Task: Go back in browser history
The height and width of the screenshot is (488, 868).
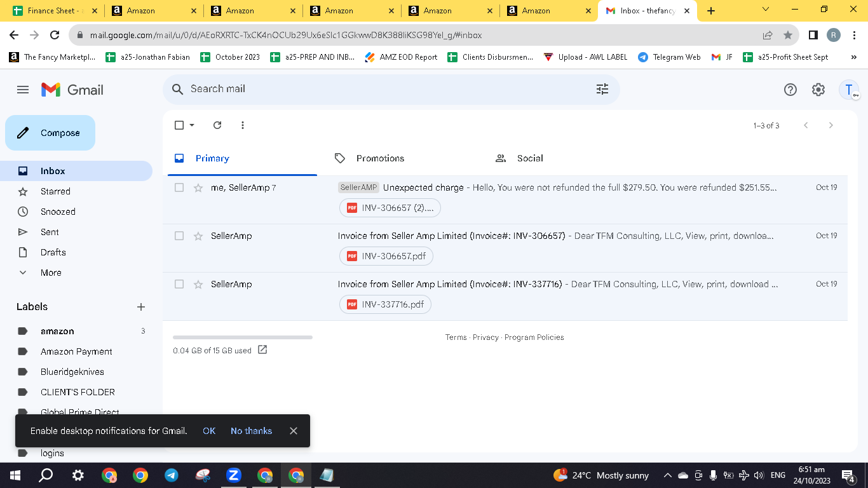Action: click(x=14, y=35)
